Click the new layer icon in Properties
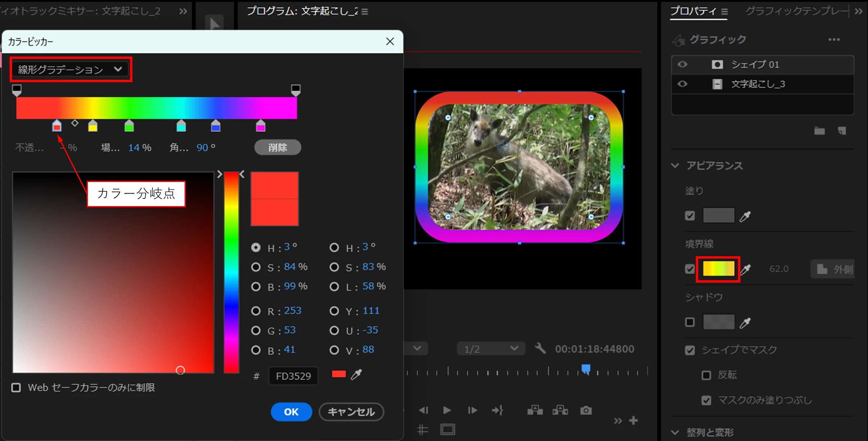The height and width of the screenshot is (441, 868). (842, 131)
